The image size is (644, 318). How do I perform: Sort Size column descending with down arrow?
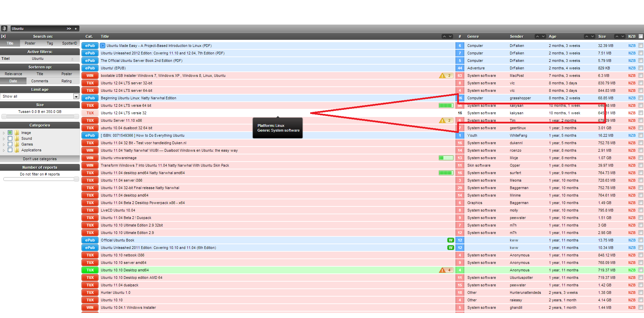tap(623, 36)
